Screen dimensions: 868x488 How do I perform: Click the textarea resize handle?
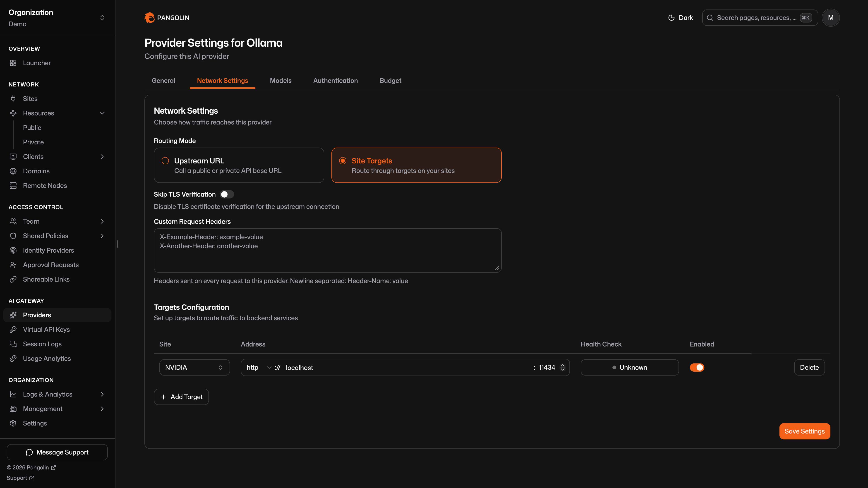click(x=497, y=268)
